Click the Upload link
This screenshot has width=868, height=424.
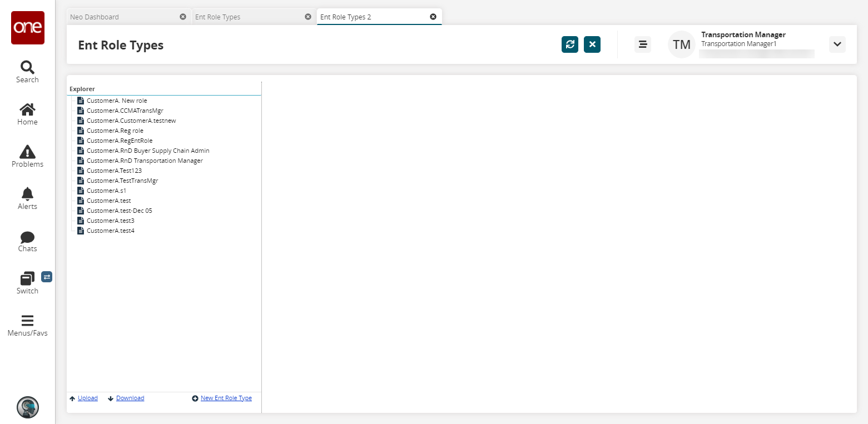click(88, 398)
